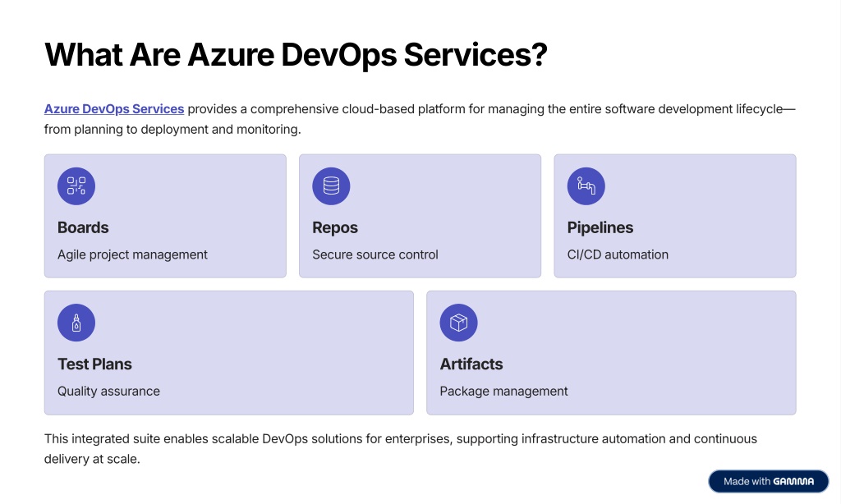Select the Artifacts heading text
The height and width of the screenshot is (504, 841).
pyautogui.click(x=471, y=364)
